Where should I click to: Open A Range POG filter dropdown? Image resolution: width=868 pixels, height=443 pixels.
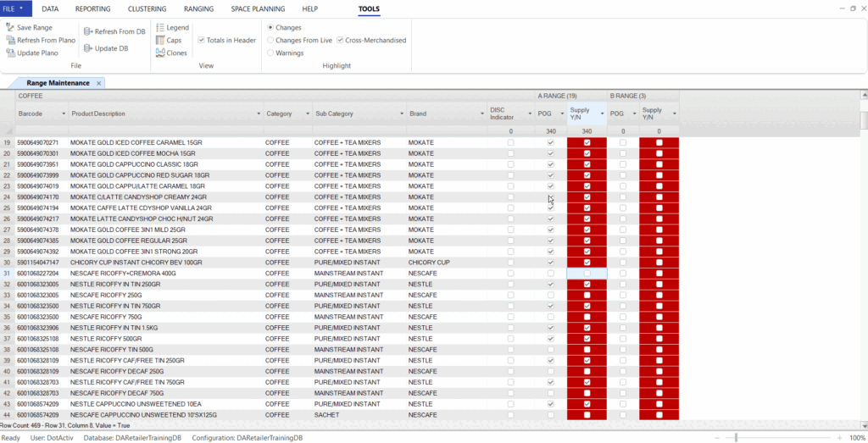[562, 114]
